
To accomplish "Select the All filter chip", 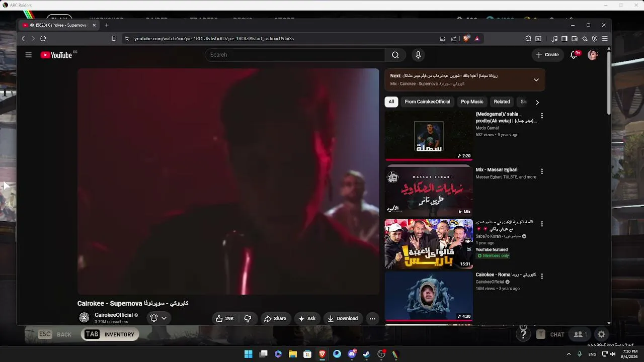I will [391, 102].
